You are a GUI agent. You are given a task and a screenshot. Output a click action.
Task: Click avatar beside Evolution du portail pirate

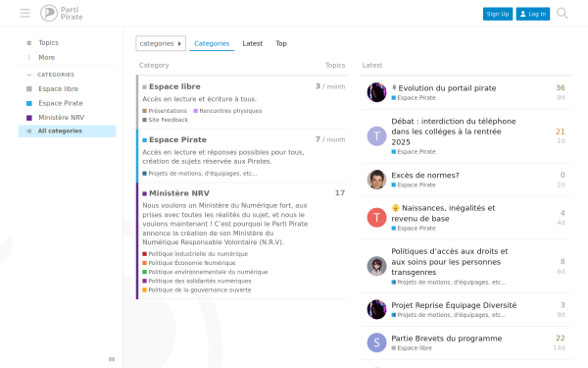tap(376, 92)
